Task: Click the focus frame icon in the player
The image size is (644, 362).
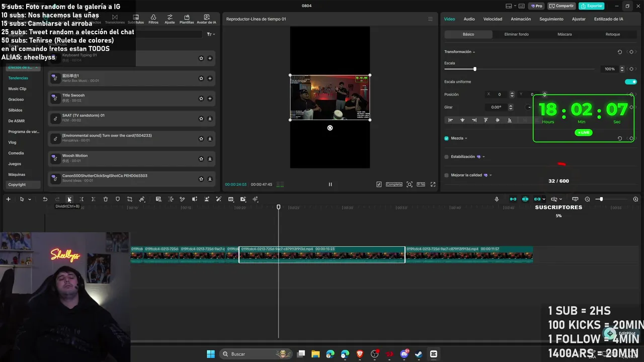Action: [x=410, y=185]
